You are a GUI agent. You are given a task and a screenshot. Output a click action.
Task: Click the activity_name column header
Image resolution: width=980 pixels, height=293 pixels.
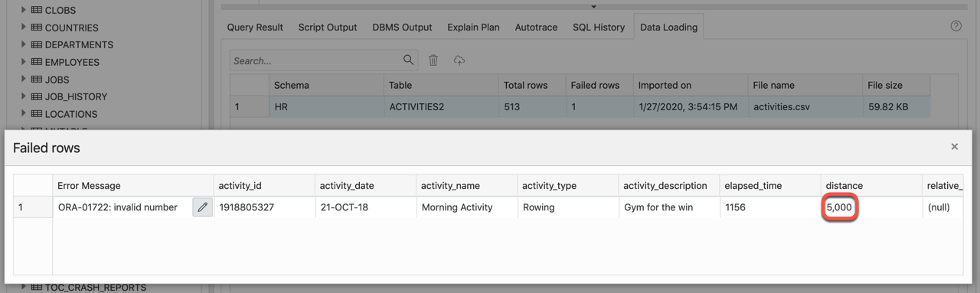[x=466, y=185]
